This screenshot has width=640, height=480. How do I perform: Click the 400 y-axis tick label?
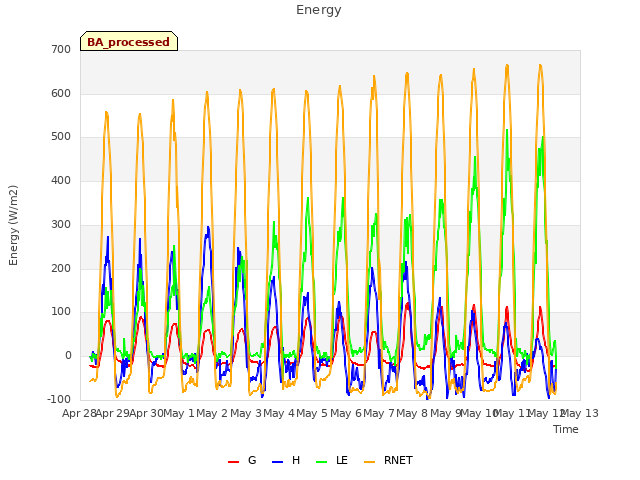61,180
